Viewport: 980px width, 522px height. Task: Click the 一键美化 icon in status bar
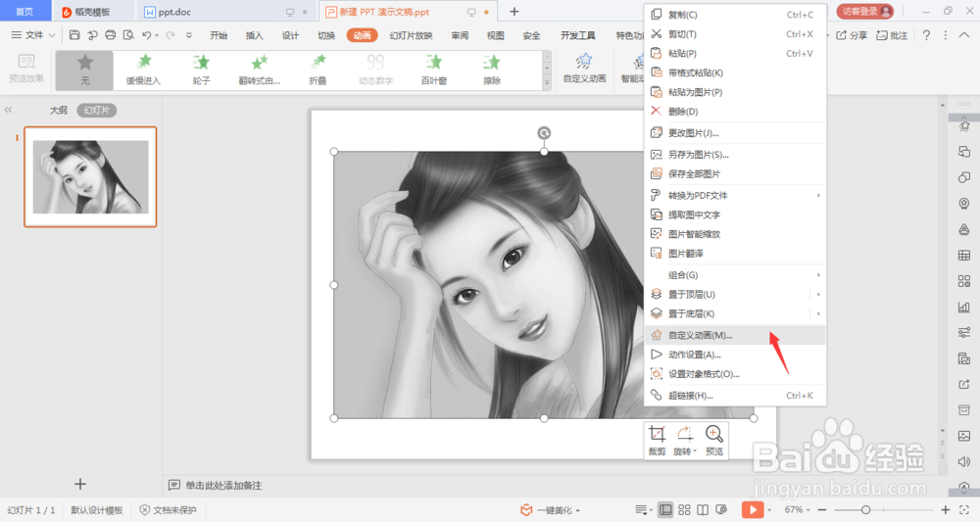526,509
